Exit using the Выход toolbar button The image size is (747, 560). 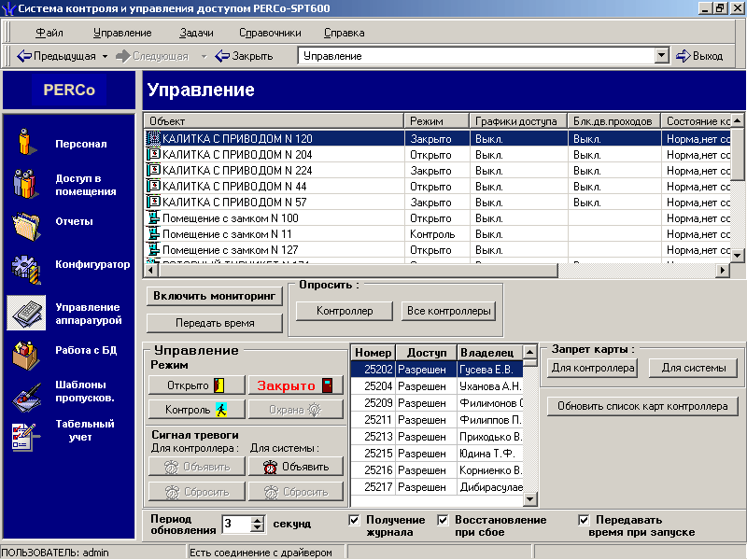pos(699,56)
